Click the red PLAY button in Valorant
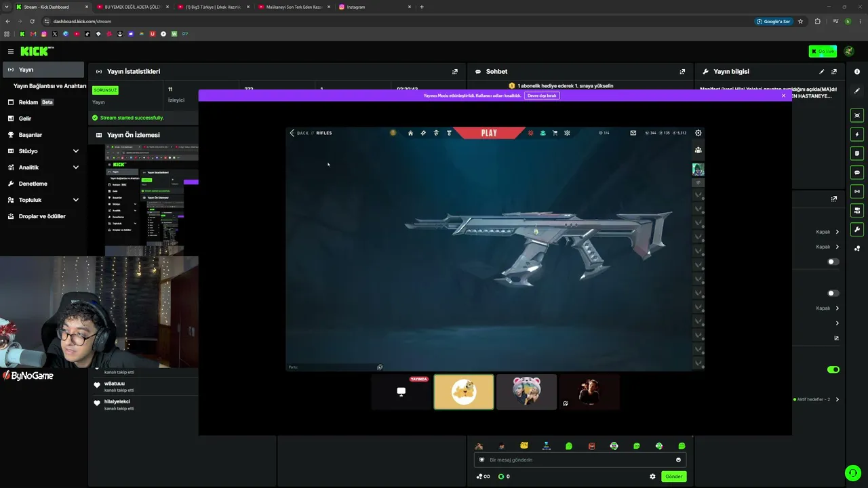 click(489, 133)
